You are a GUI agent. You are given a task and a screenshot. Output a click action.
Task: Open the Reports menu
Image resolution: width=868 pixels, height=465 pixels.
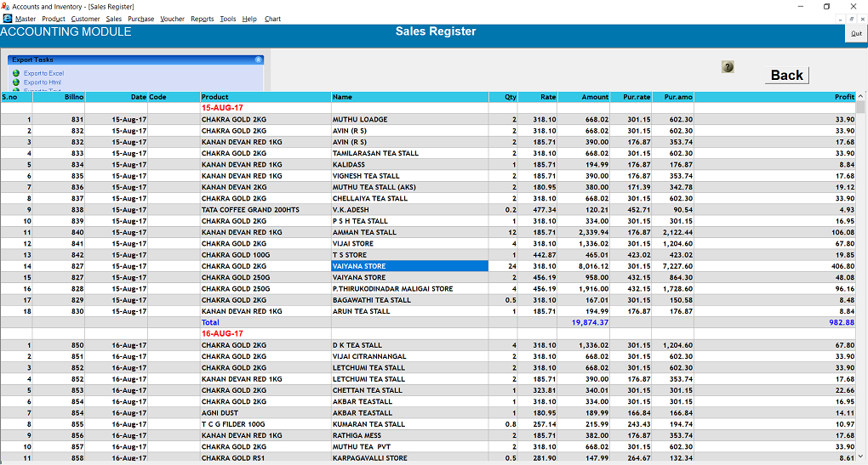tap(202, 19)
